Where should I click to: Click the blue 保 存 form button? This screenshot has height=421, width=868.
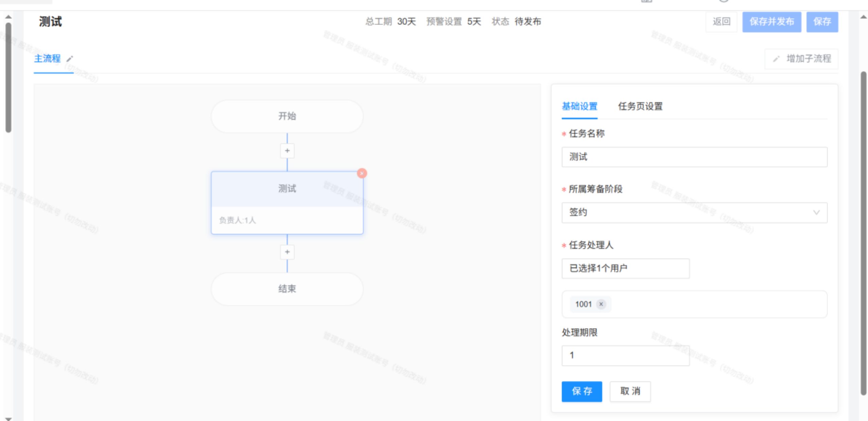point(581,391)
